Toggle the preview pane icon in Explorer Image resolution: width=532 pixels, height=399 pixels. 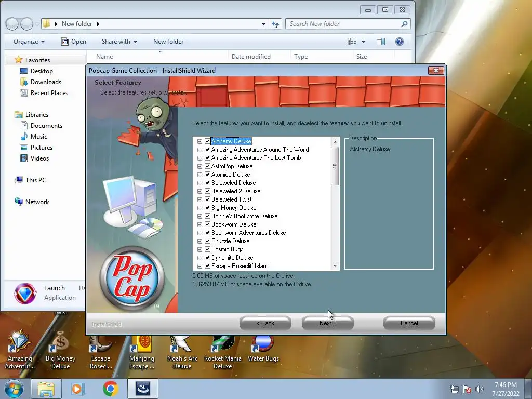pos(381,42)
